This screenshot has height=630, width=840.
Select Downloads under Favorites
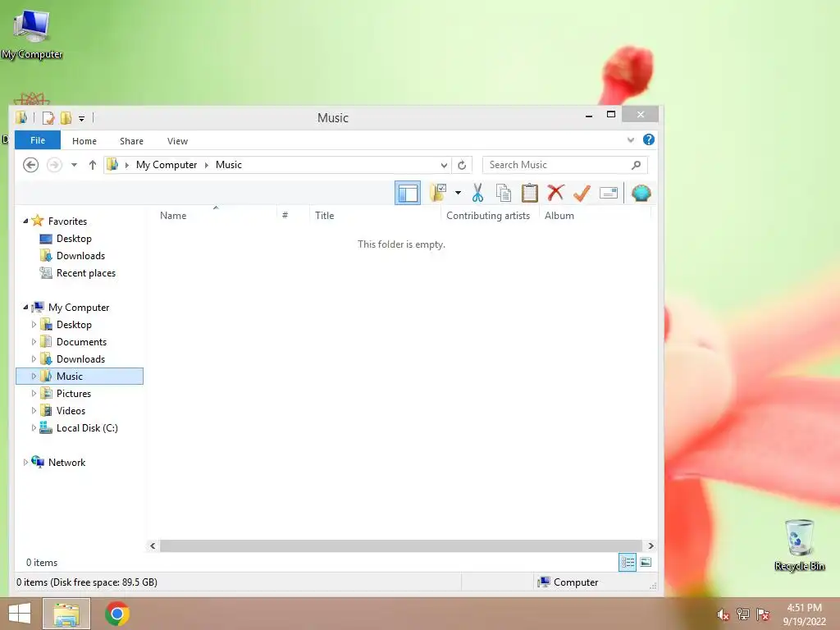coord(80,256)
